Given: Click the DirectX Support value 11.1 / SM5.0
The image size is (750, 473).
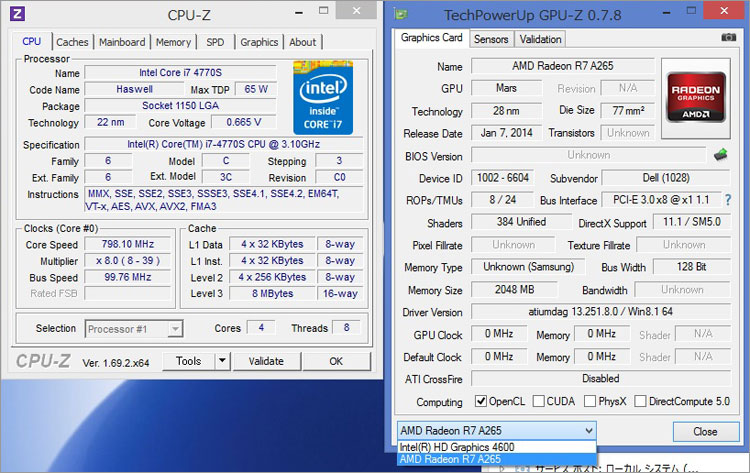Looking at the screenshot, I should point(692,222).
